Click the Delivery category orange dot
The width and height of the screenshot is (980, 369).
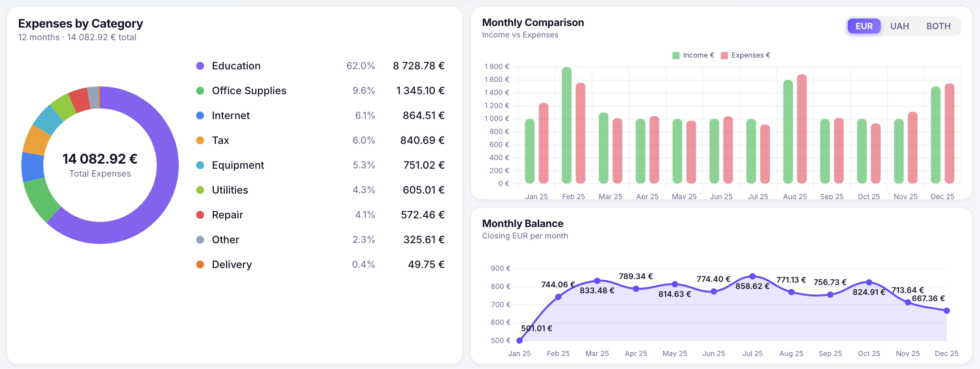tap(200, 265)
